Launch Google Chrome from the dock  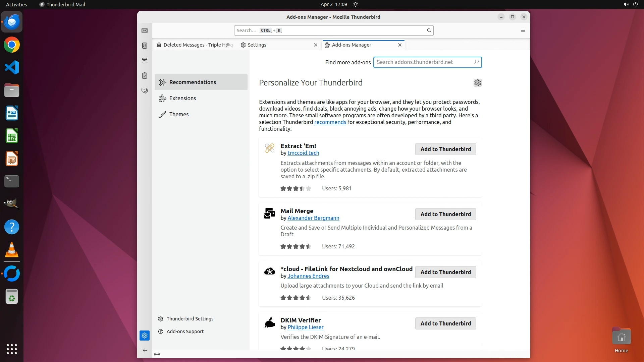12,45
